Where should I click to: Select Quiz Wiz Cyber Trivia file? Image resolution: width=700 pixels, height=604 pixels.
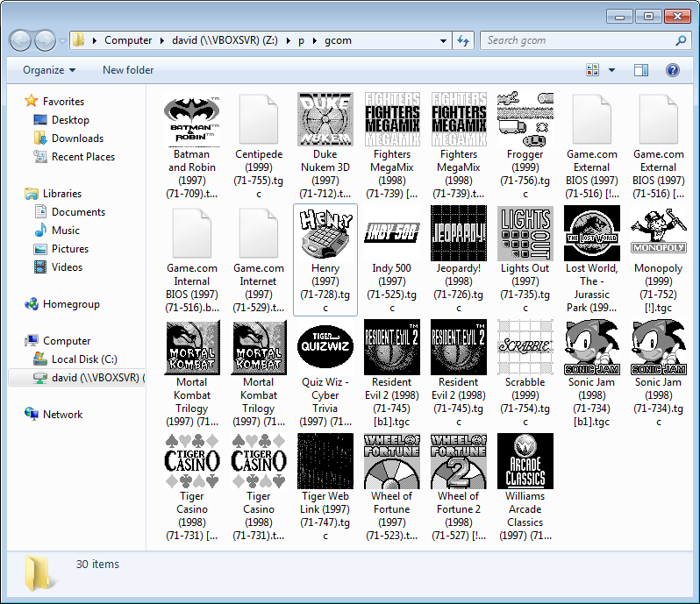(x=325, y=373)
